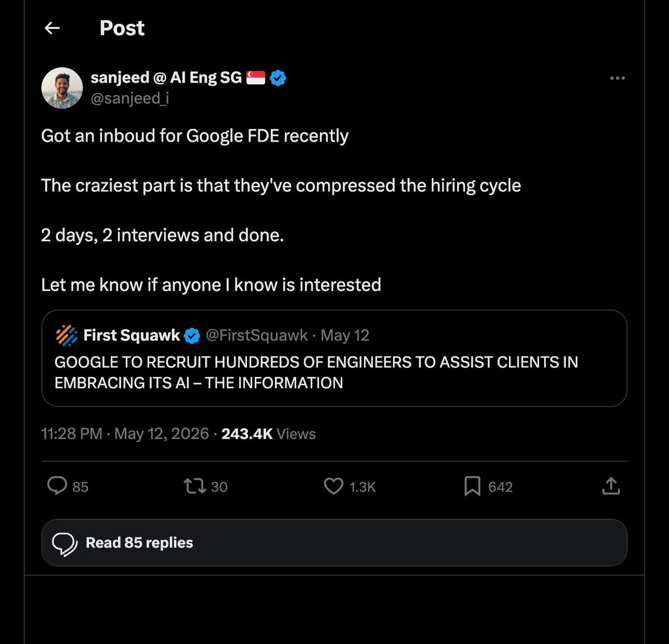The image size is (669, 644).
Task: Like the post with the heart icon
Action: (x=333, y=486)
